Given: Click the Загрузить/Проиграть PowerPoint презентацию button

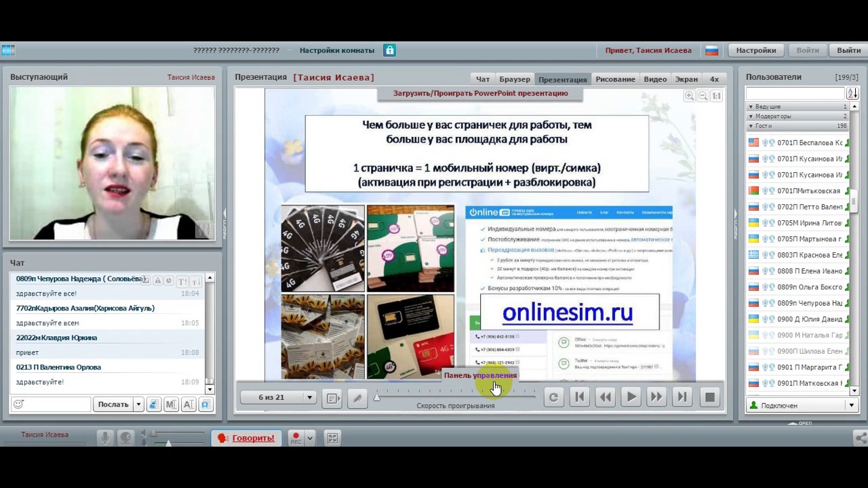Looking at the screenshot, I should (x=480, y=94).
